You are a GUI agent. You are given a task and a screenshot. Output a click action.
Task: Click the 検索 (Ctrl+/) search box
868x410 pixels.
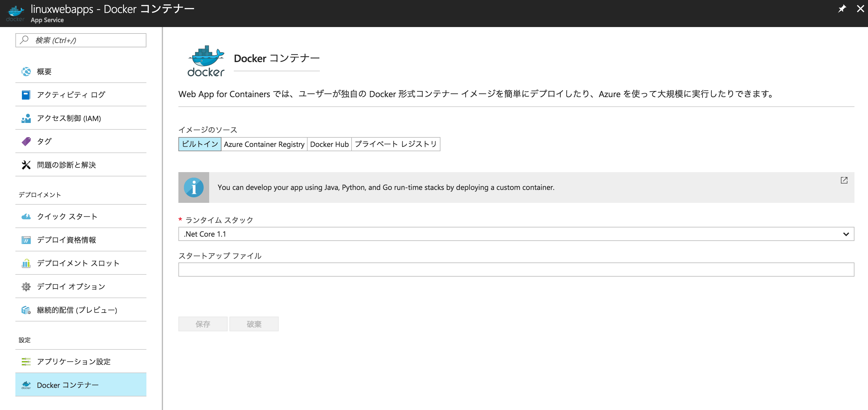81,40
